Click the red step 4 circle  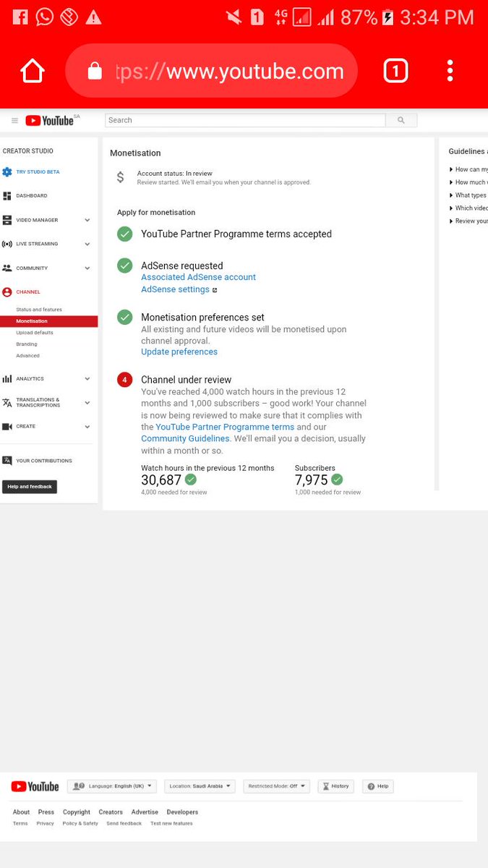tap(125, 379)
